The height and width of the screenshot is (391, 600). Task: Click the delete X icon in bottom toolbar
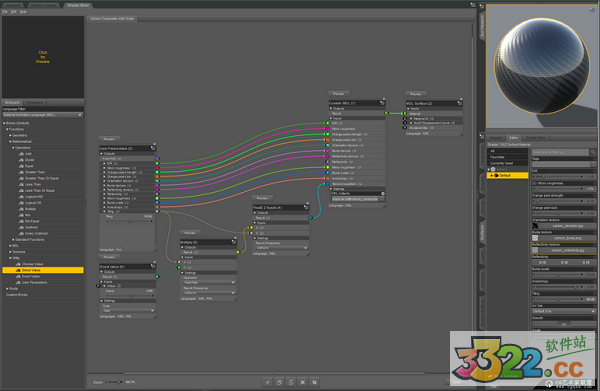click(303, 382)
